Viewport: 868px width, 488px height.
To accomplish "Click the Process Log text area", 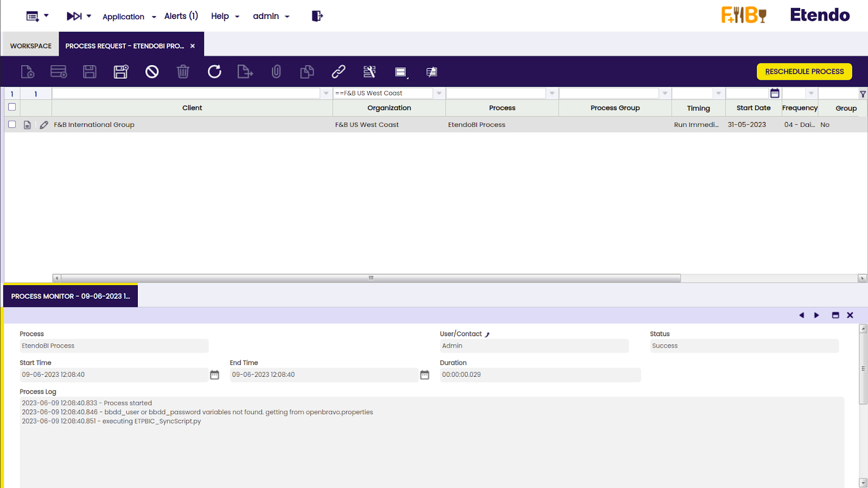I will (432, 442).
